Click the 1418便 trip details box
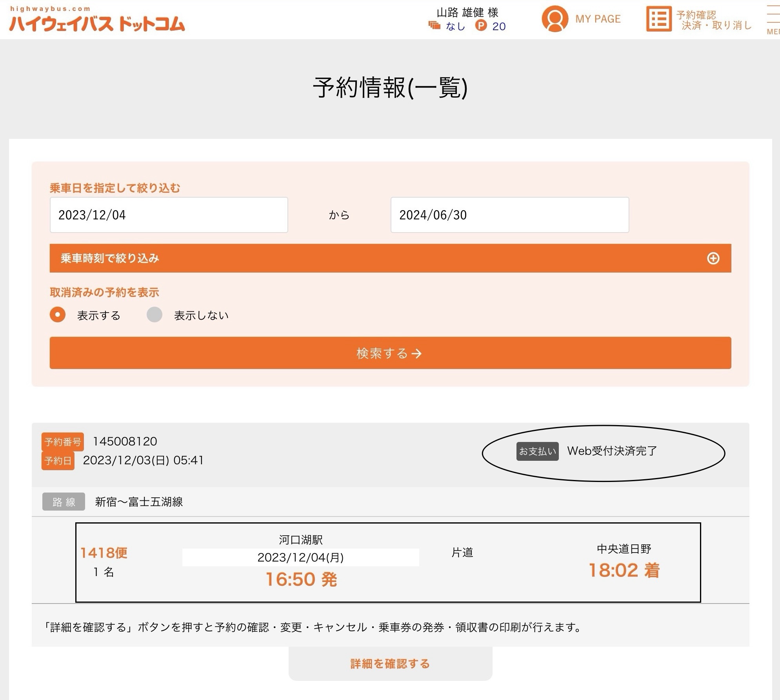The width and height of the screenshot is (780, 700). (x=387, y=562)
